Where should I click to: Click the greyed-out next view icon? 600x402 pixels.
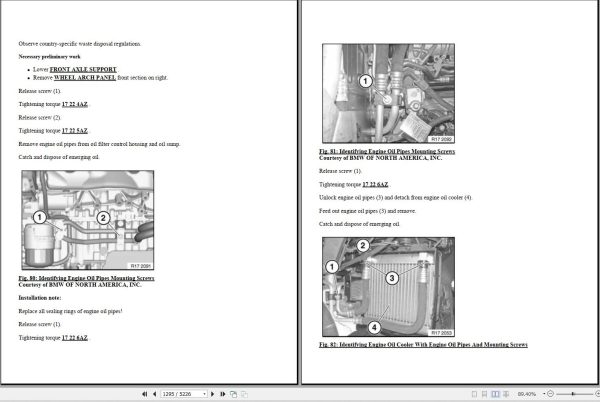244,394
